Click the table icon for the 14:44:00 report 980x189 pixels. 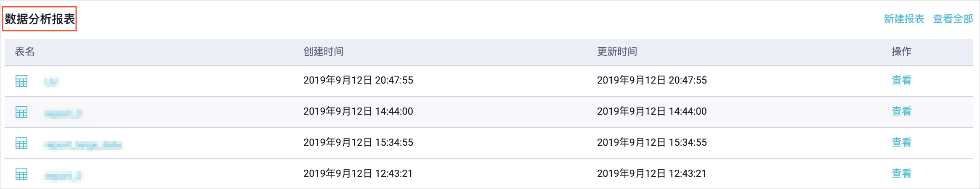pyautogui.click(x=21, y=112)
